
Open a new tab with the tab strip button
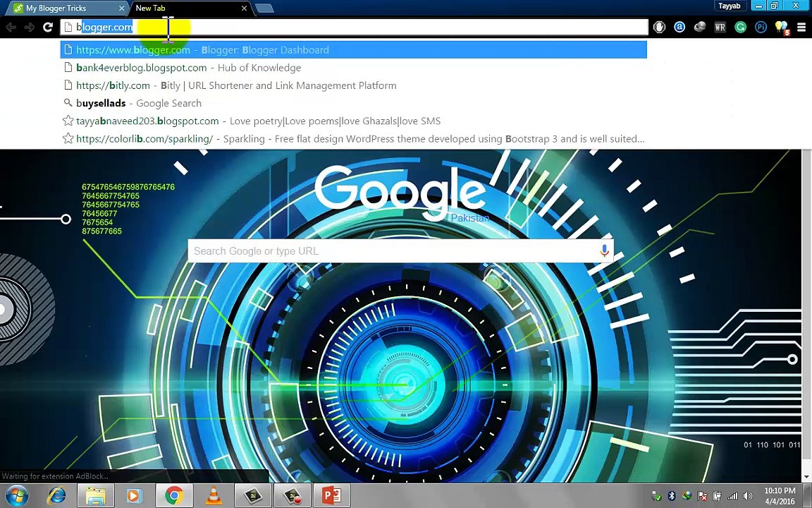click(264, 8)
